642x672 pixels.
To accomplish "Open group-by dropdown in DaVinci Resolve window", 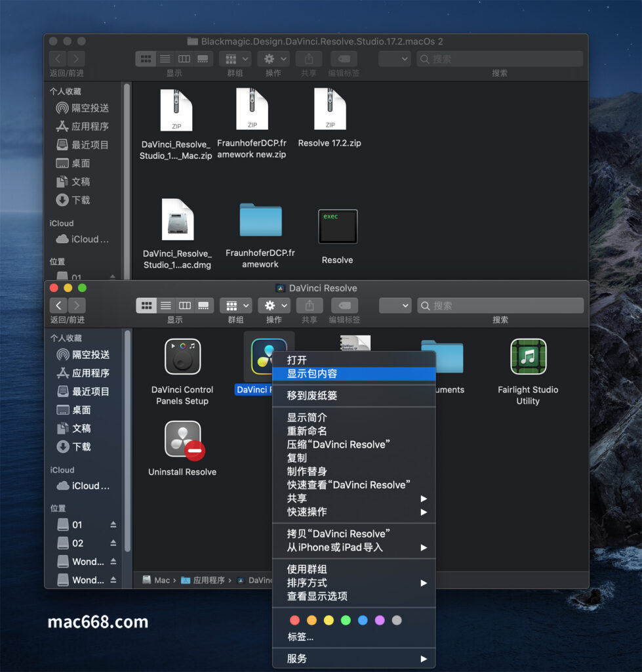I will (x=236, y=306).
